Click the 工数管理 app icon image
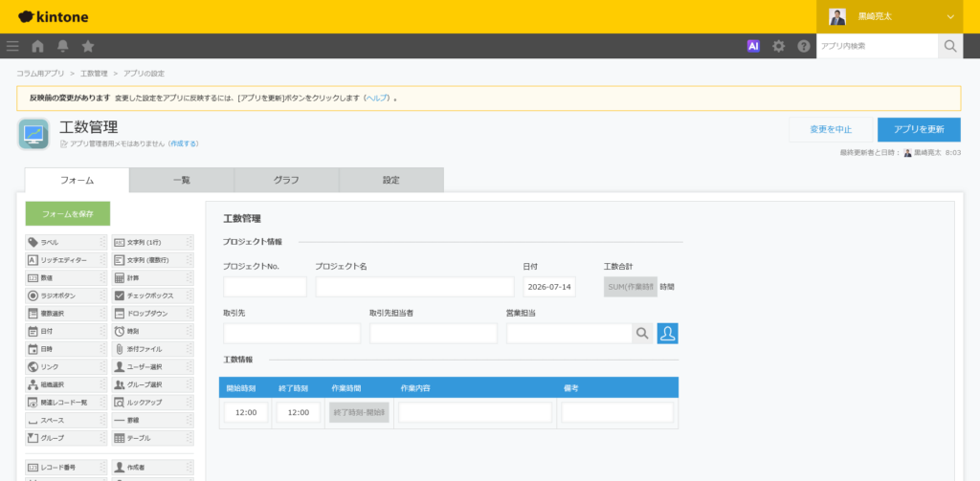 [33, 134]
